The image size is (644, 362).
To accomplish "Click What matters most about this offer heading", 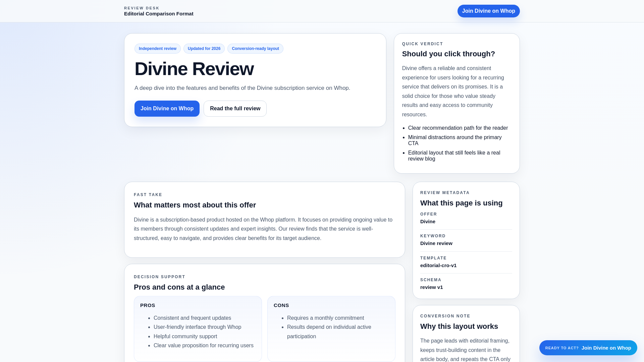I will [x=195, y=205].
